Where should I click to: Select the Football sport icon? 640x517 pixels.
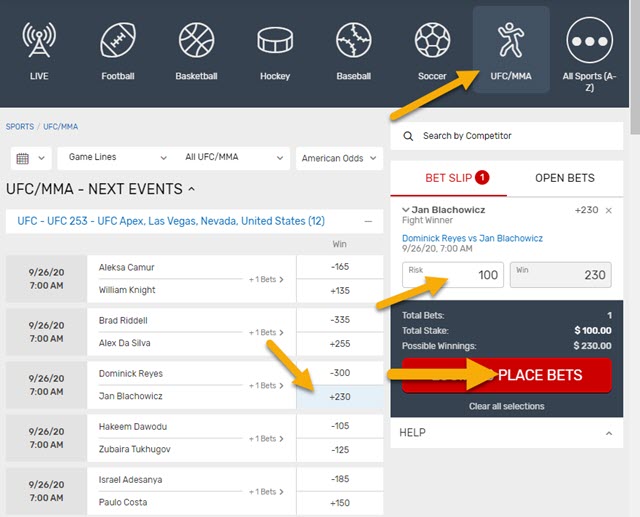[x=118, y=41]
